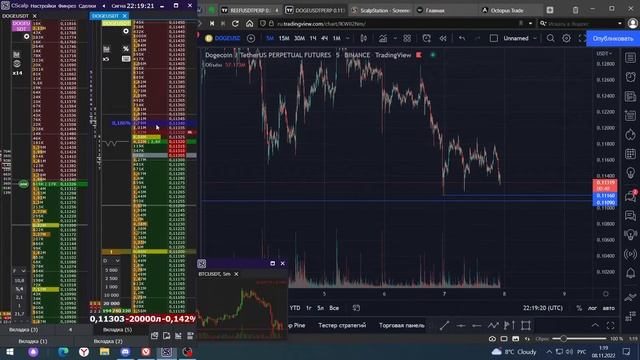Image resolution: width=640 pixels, height=360 pixels.
Task: Open USDT currency dropdown on price axis
Action: click(x=604, y=53)
